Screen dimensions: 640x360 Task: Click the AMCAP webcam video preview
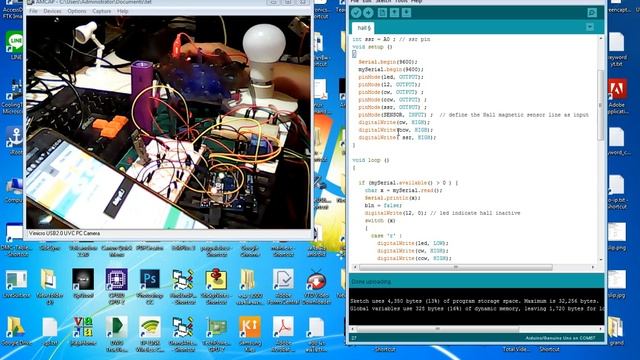[168, 122]
